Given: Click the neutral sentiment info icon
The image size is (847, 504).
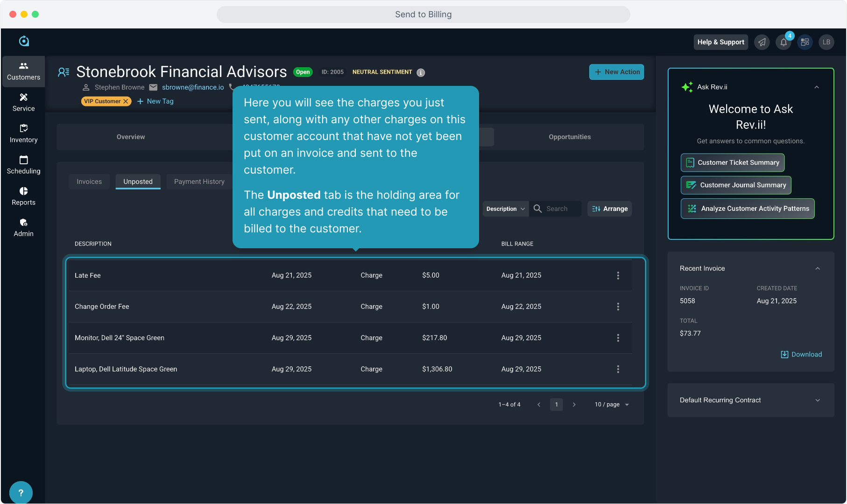Looking at the screenshot, I should [x=421, y=72].
